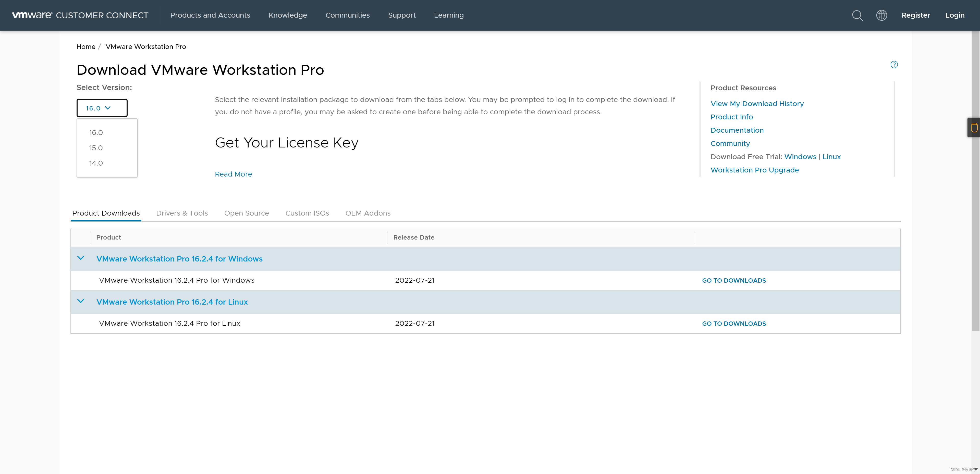
Task: Switch to the Product Downloads tab
Action: pyautogui.click(x=106, y=213)
